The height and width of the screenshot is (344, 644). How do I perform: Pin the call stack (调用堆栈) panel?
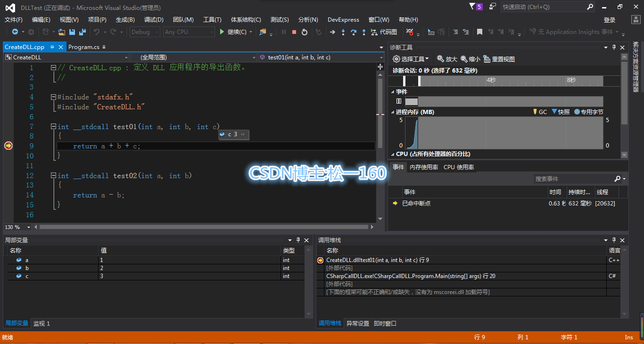(x=614, y=240)
